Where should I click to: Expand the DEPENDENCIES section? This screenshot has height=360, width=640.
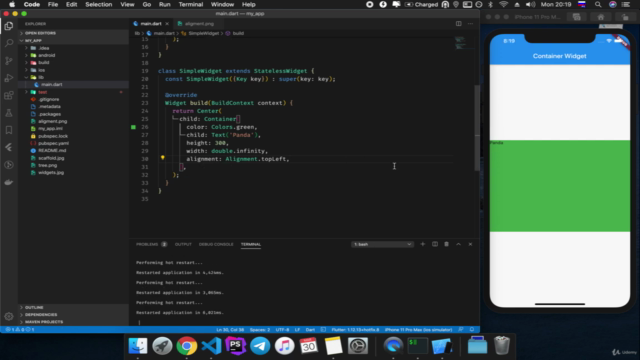pos(41,315)
